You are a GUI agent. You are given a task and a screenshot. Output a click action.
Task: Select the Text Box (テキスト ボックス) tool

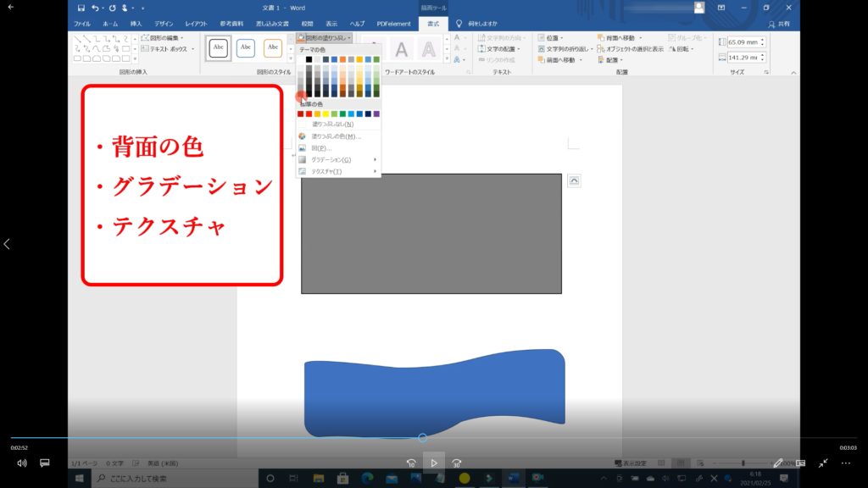(x=168, y=49)
